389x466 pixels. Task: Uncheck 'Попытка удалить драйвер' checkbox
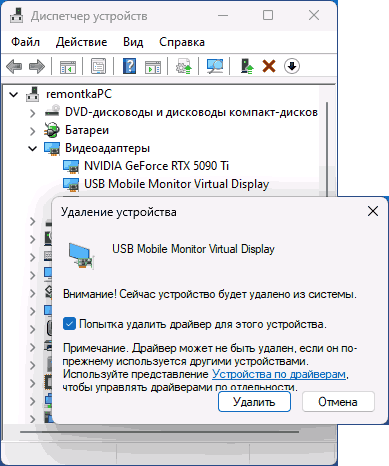(69, 324)
